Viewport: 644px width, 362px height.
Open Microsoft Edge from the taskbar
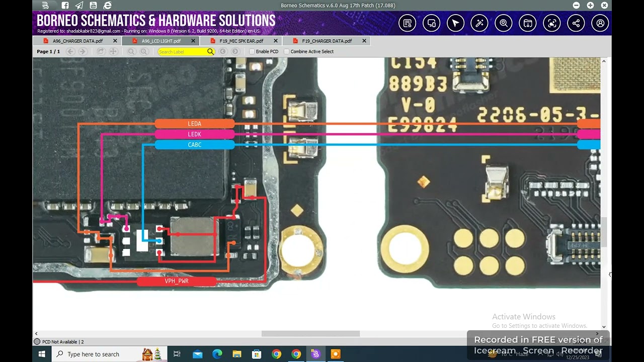coord(217,354)
